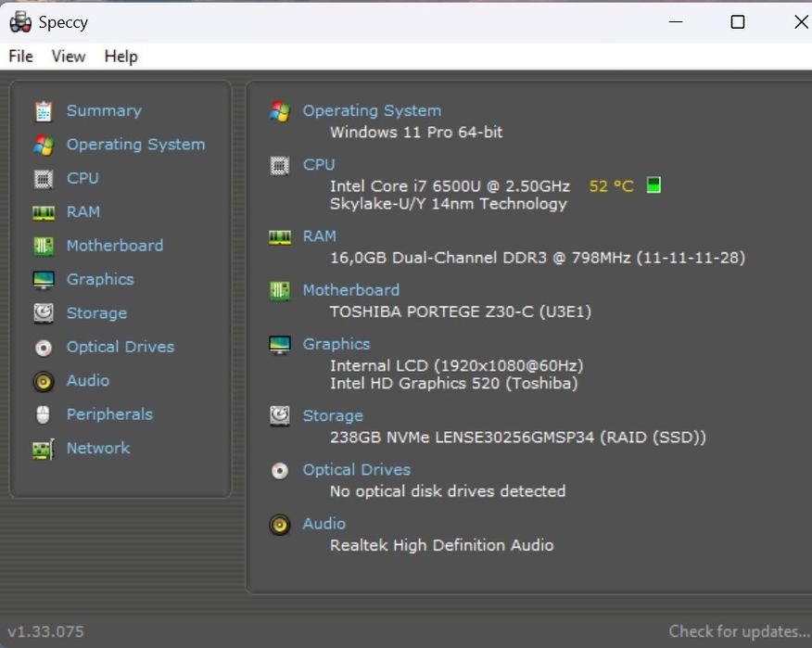This screenshot has height=648, width=812.
Task: Click the Storage hard drive icon in sidebar
Action: pos(44,313)
